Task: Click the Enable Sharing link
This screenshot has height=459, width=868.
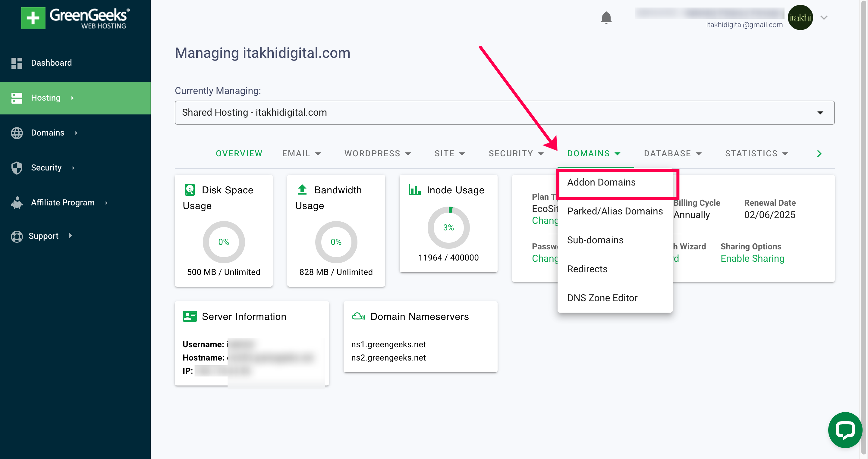Action: click(x=752, y=258)
